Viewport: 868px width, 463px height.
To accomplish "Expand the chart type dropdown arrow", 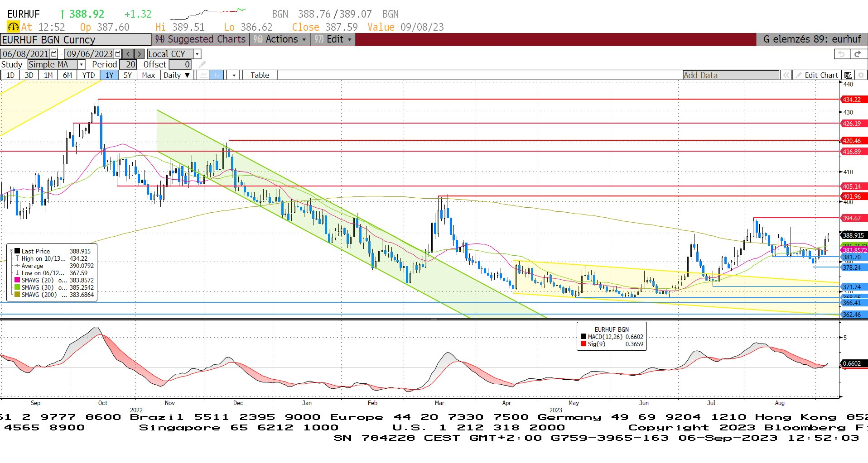I will point(234,75).
